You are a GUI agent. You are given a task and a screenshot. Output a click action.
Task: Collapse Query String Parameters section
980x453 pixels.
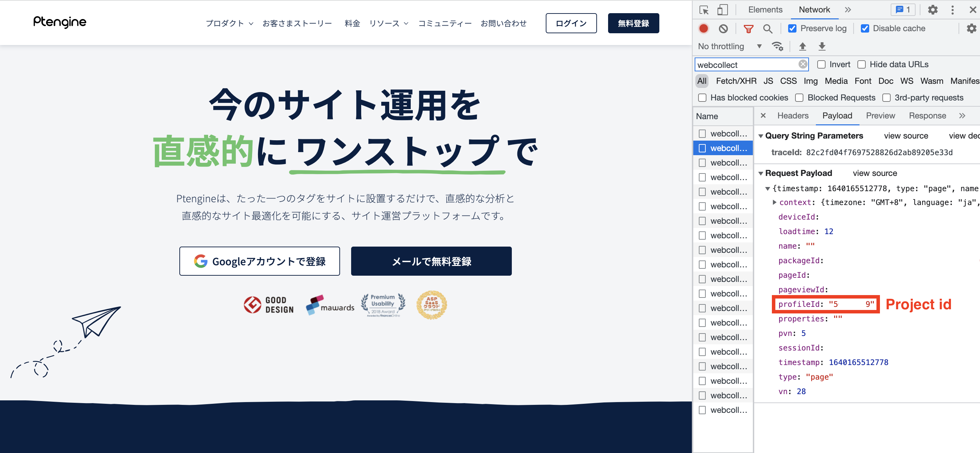tap(760, 136)
